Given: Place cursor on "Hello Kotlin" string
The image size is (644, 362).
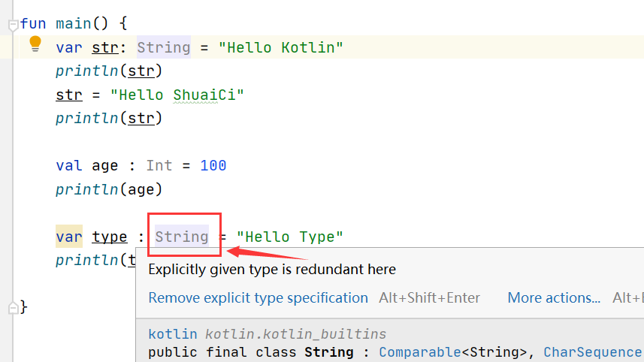Looking at the screenshot, I should [281, 47].
